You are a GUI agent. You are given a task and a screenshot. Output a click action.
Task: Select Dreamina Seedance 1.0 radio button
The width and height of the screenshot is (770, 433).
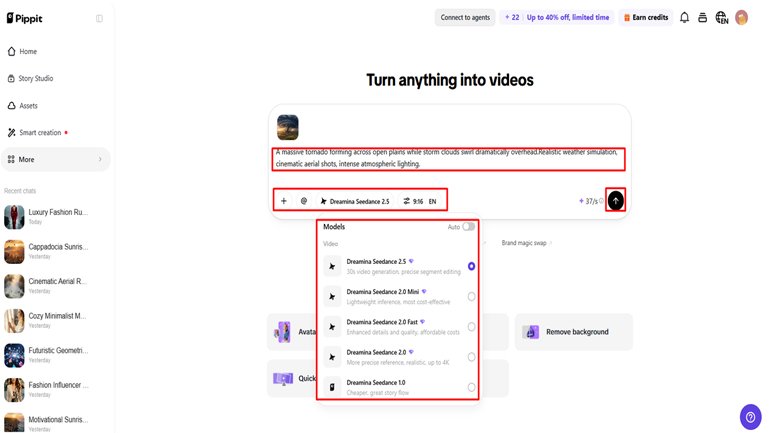[x=471, y=387]
